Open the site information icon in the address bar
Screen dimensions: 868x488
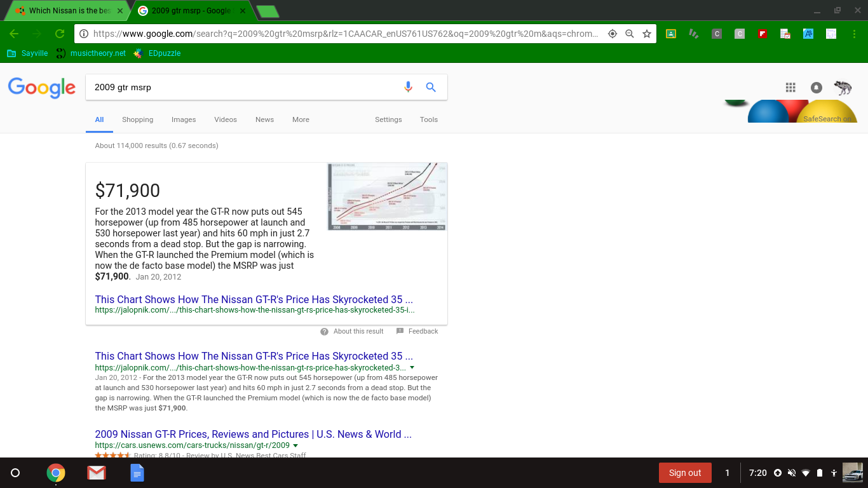(84, 34)
